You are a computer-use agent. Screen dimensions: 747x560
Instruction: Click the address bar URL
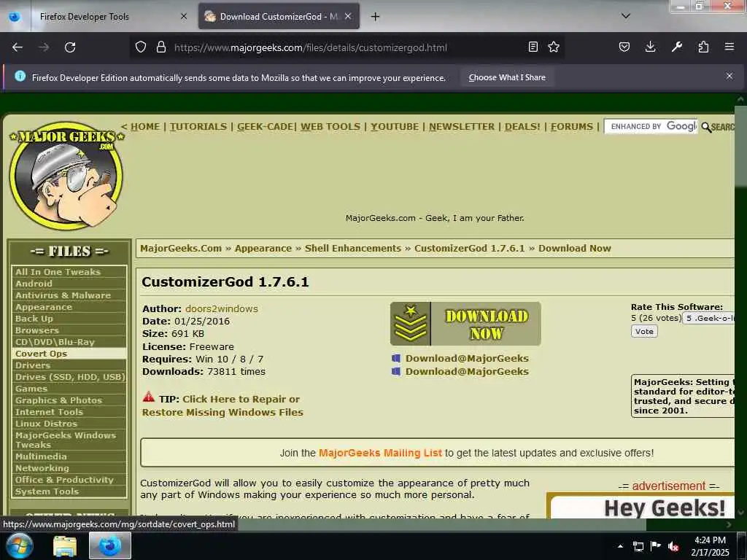coord(311,47)
